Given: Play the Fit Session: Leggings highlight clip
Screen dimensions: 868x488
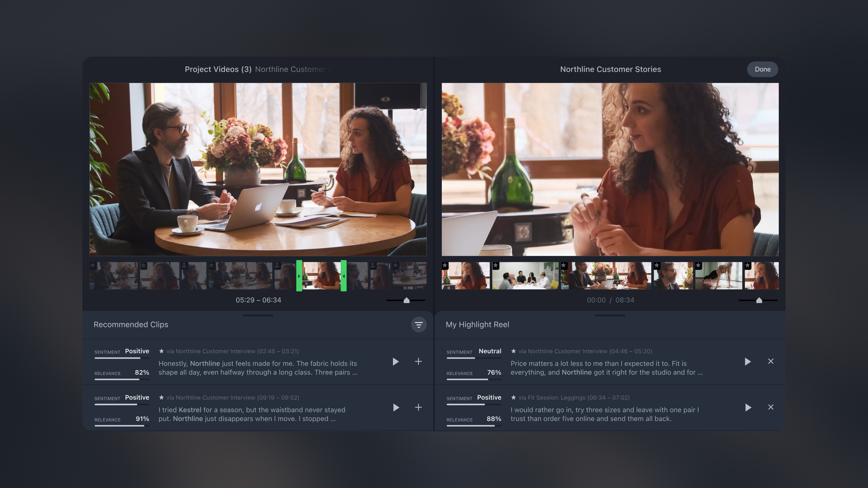Looking at the screenshot, I should (748, 407).
